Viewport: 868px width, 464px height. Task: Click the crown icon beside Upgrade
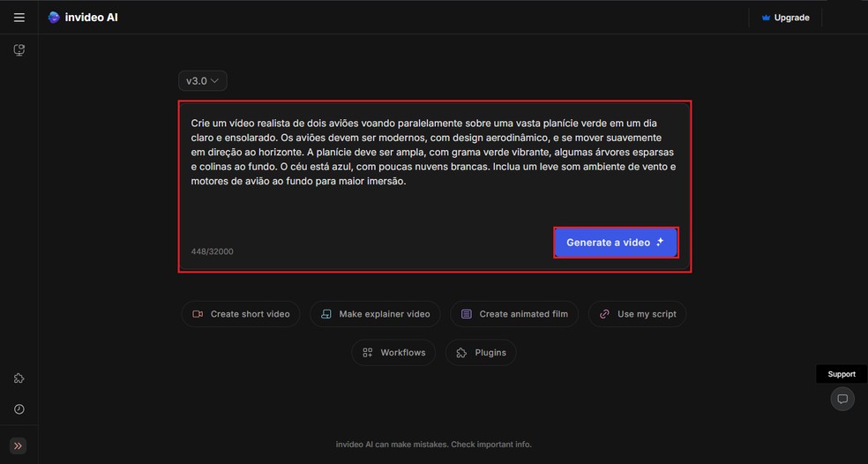click(x=766, y=18)
